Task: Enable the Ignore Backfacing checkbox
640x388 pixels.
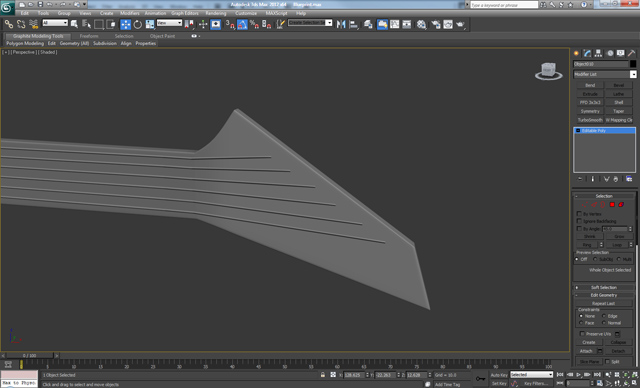Action: (579, 221)
